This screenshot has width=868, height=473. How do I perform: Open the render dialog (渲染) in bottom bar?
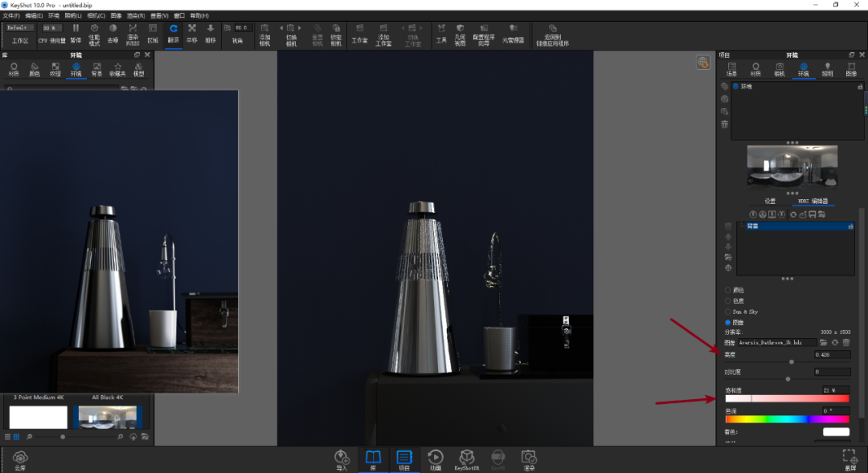[529, 460]
